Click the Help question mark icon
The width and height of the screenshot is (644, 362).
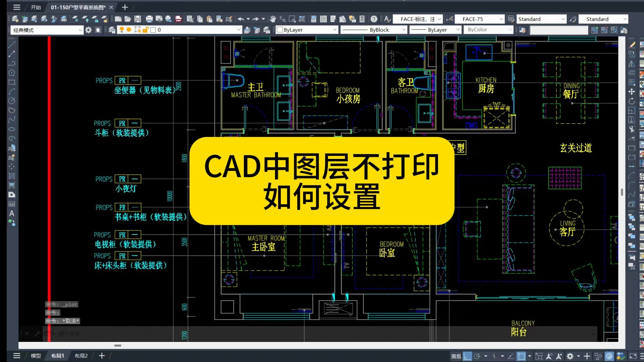373,19
